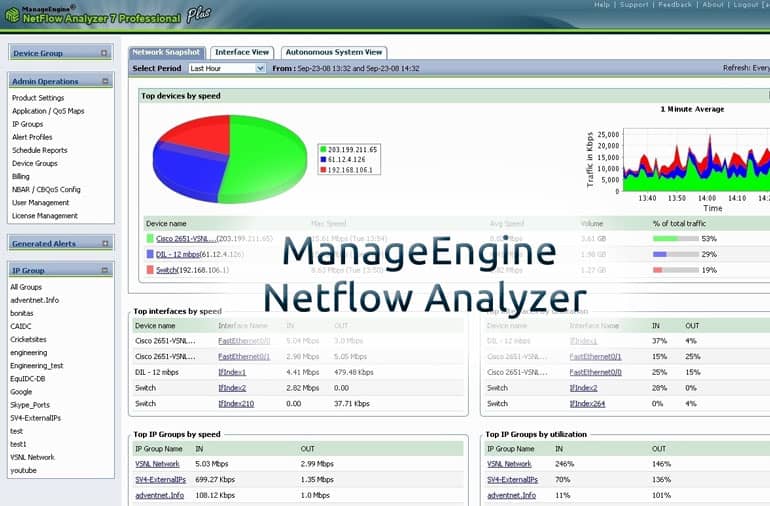Click the Generated Alerts header link
Viewport: 770px width, 506px height.
coord(44,244)
